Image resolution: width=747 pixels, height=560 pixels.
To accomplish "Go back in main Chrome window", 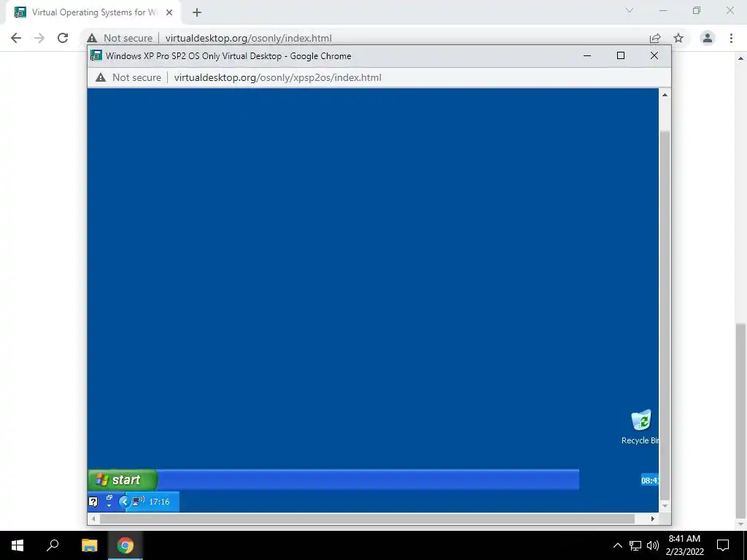I will coord(16,38).
